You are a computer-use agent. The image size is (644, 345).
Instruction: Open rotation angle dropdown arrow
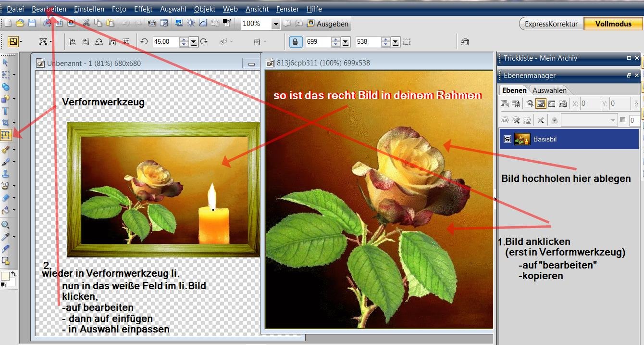coord(194,42)
